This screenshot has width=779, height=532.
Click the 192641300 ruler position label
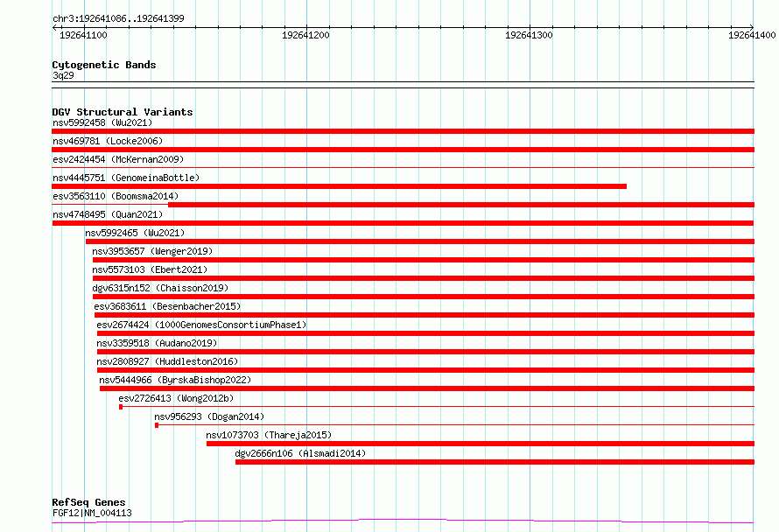(x=529, y=35)
